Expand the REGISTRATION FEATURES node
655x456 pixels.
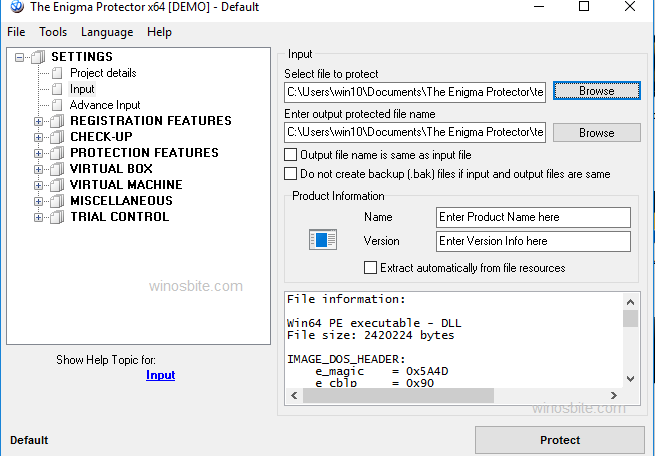point(38,122)
